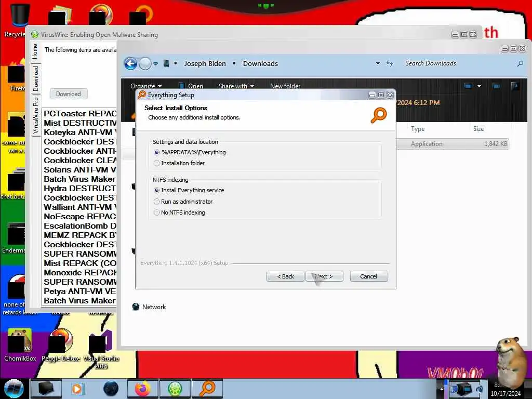Expand the address bar history dropdown
This screenshot has height=399, width=532.
tap(378, 63)
